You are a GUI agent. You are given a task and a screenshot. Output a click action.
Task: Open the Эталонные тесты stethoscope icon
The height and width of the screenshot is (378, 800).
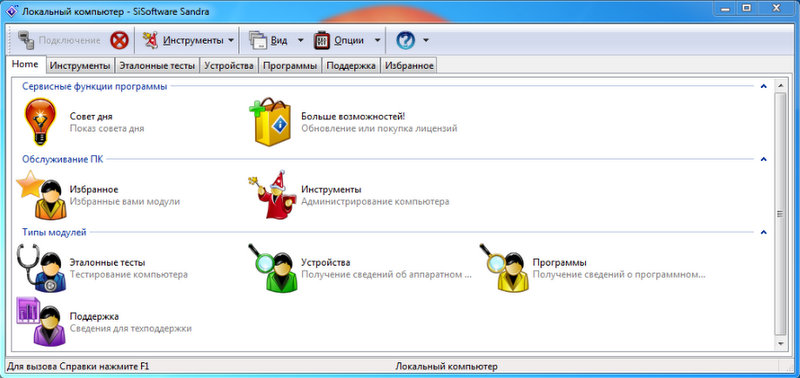tap(41, 268)
